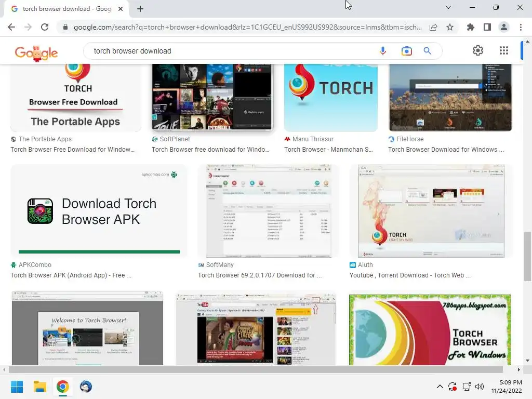Bookmark this page with the star
Viewport: 532px width, 399px height.
tap(450, 27)
